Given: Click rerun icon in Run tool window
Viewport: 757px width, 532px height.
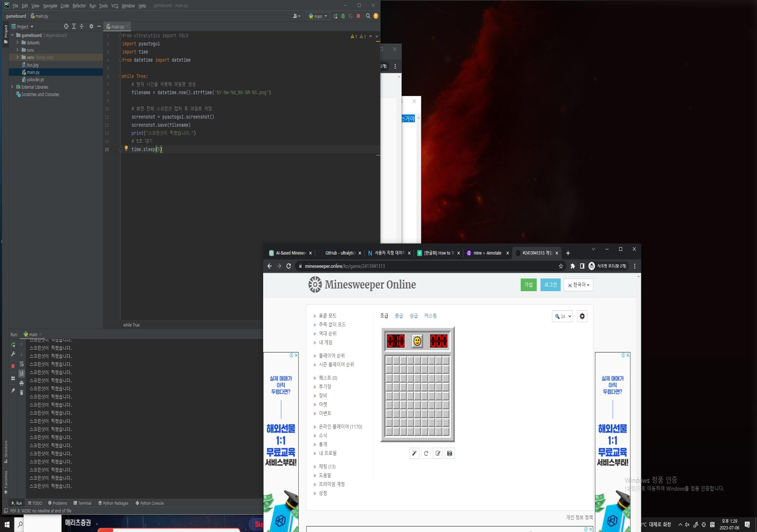Looking at the screenshot, I should pos(13,345).
